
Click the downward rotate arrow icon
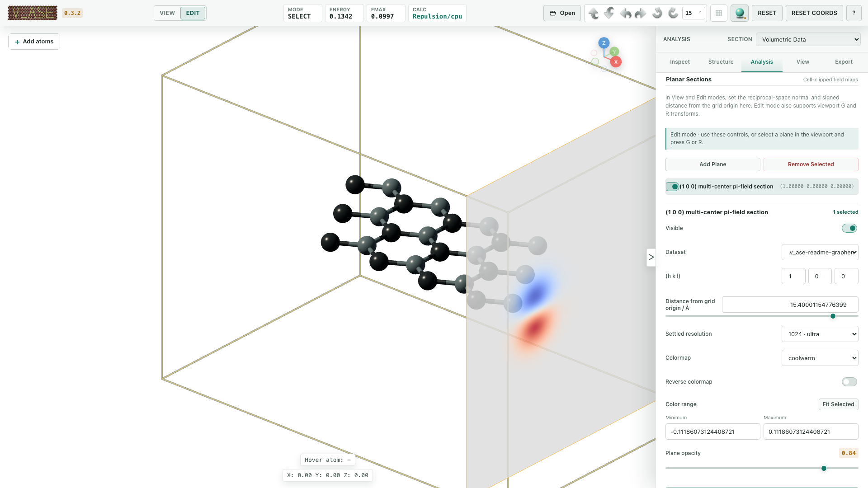pos(609,13)
